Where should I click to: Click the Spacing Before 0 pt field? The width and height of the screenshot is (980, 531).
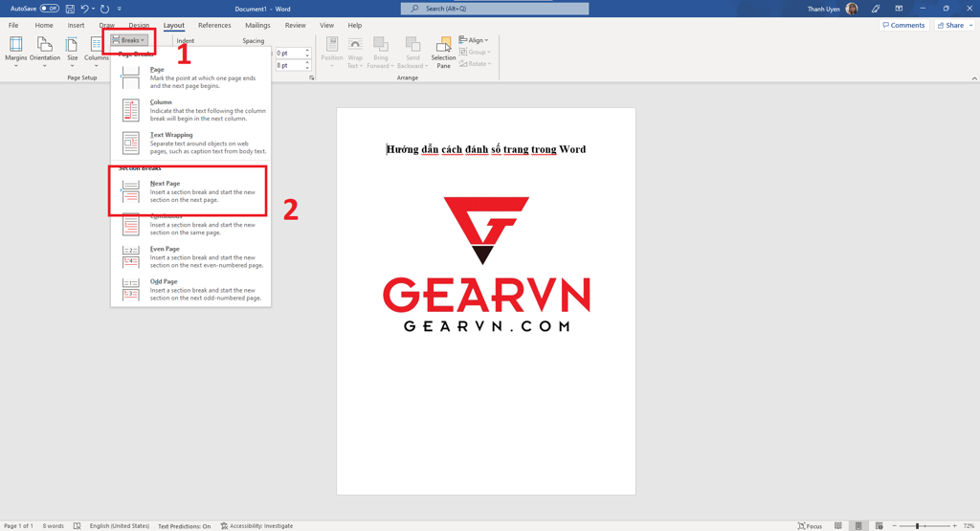click(289, 54)
